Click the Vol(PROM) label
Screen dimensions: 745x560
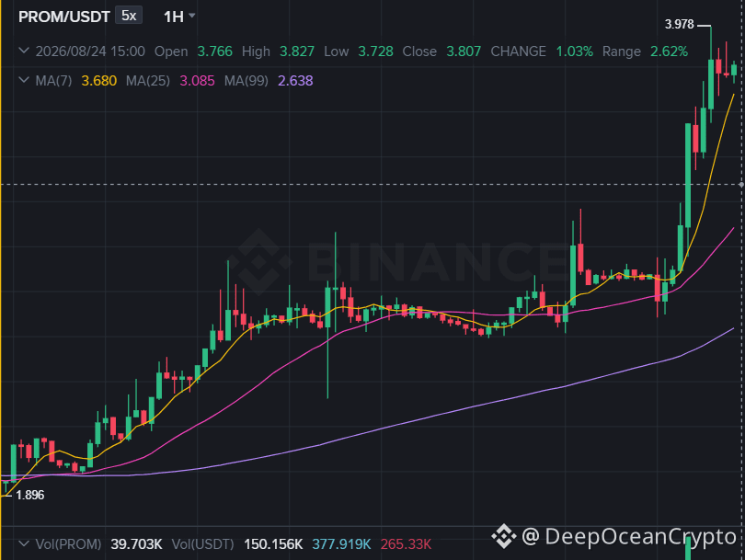coord(68,543)
